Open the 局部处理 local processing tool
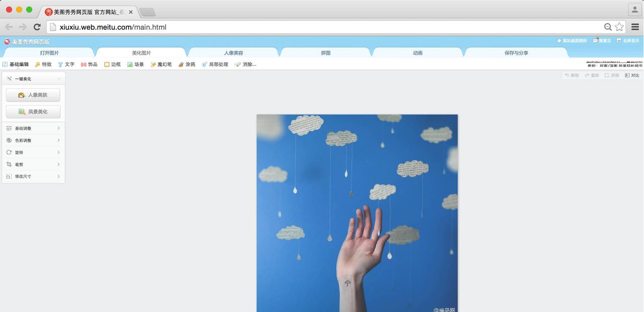Image resolution: width=644 pixels, height=312 pixels. point(215,64)
